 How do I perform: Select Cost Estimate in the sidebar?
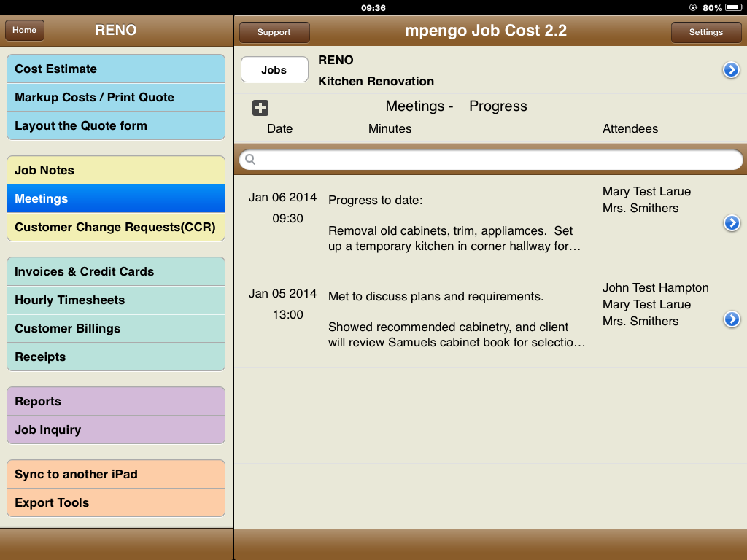(116, 69)
